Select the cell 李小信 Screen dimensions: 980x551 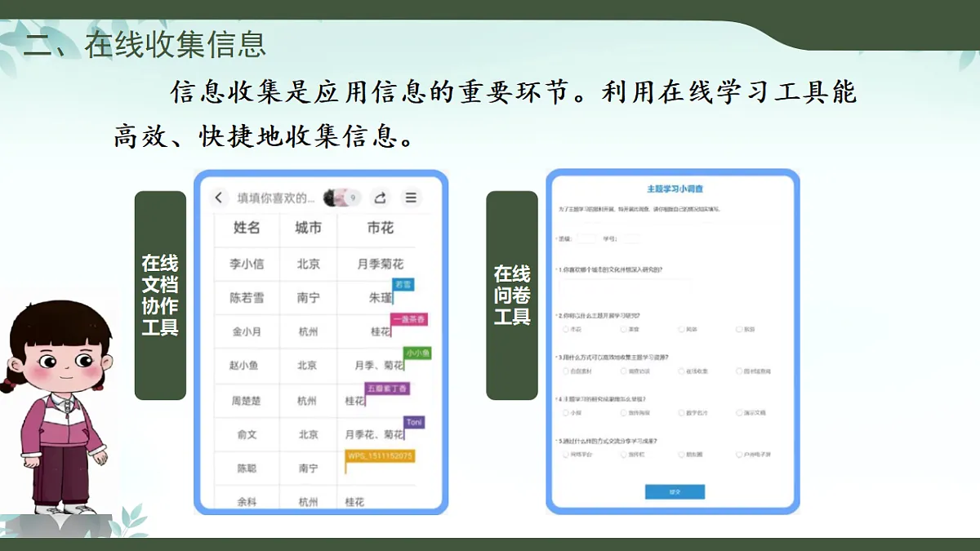[247, 264]
